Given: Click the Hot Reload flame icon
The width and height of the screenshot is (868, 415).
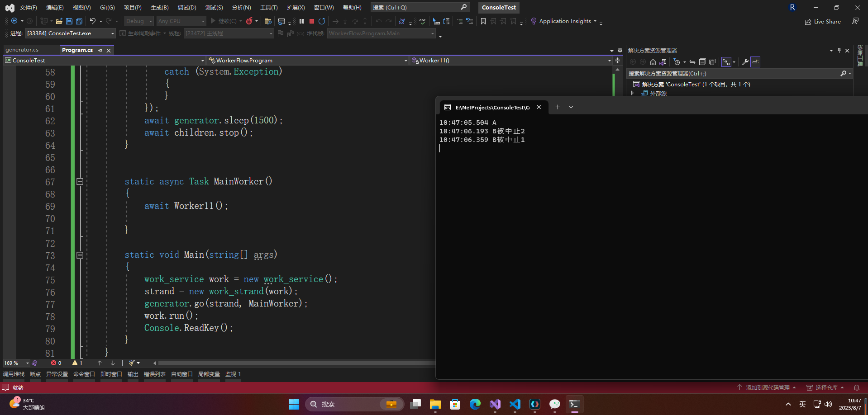Looking at the screenshot, I should click(249, 21).
